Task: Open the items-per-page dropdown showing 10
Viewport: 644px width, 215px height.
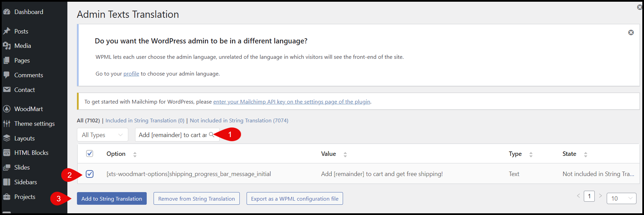Action: pos(621,198)
